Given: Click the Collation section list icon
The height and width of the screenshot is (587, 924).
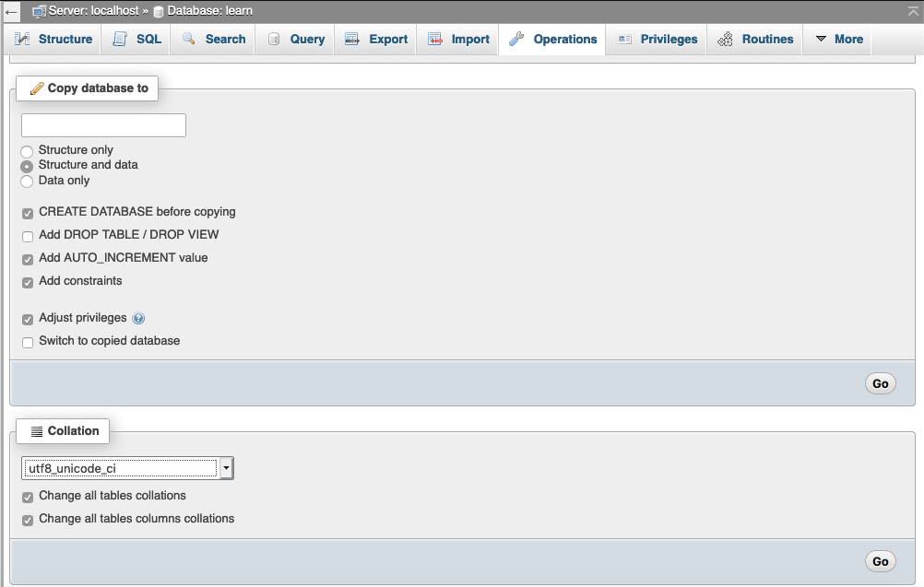Looking at the screenshot, I should [x=37, y=431].
